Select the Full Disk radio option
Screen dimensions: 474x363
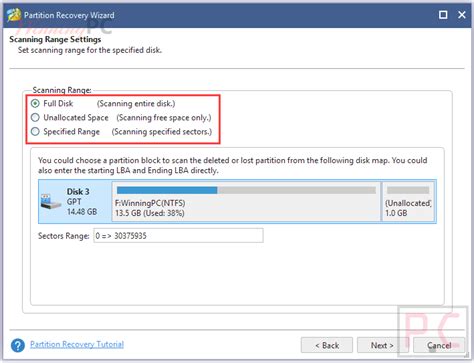tap(35, 103)
